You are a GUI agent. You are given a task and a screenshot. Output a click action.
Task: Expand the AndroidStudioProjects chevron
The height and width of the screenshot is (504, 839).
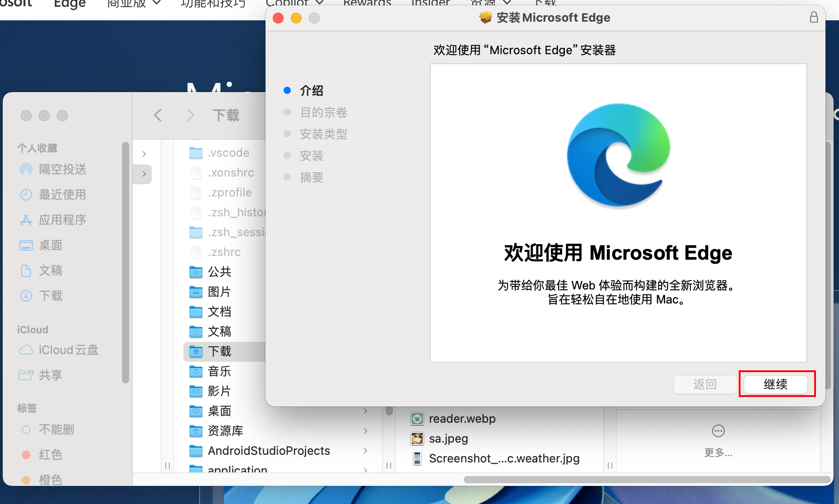365,451
